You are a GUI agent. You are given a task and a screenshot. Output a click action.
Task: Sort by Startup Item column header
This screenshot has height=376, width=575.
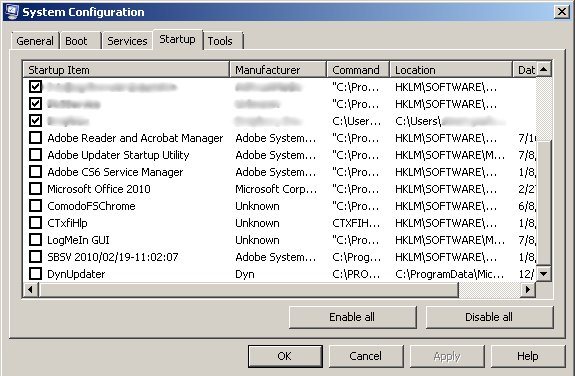tap(127, 70)
